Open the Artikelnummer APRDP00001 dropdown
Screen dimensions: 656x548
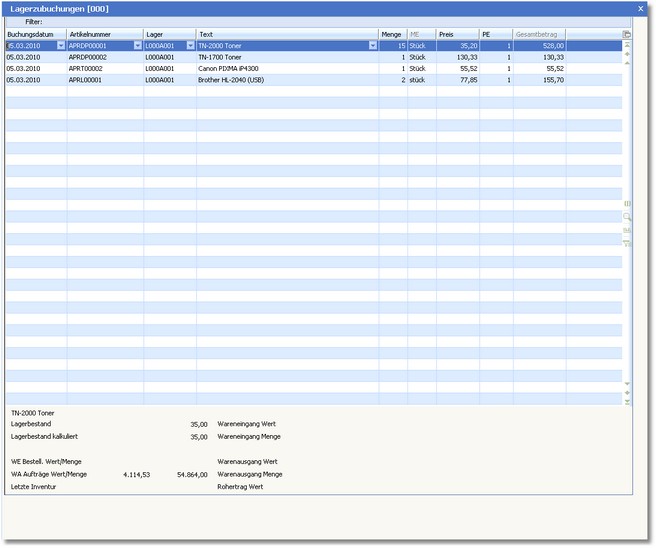pyautogui.click(x=137, y=45)
